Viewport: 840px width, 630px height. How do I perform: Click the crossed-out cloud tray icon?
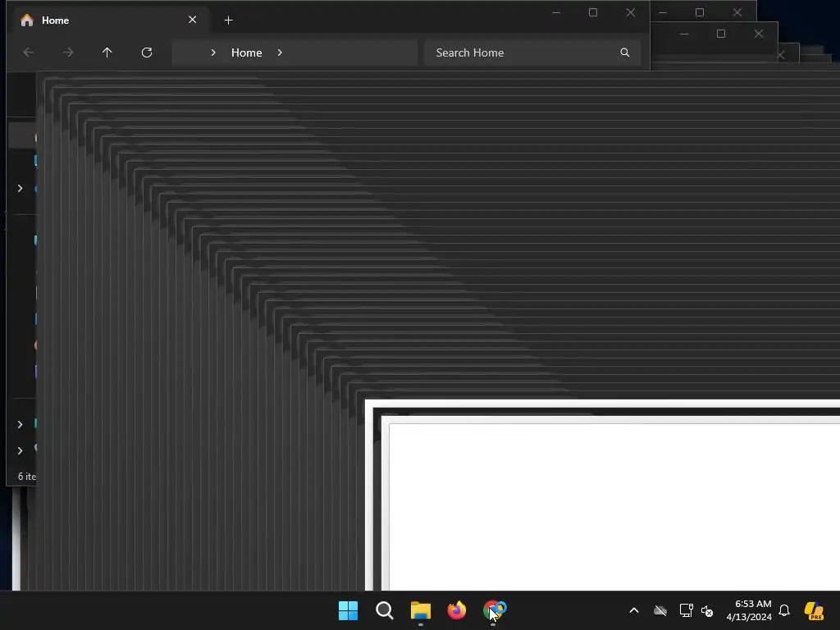(x=660, y=610)
